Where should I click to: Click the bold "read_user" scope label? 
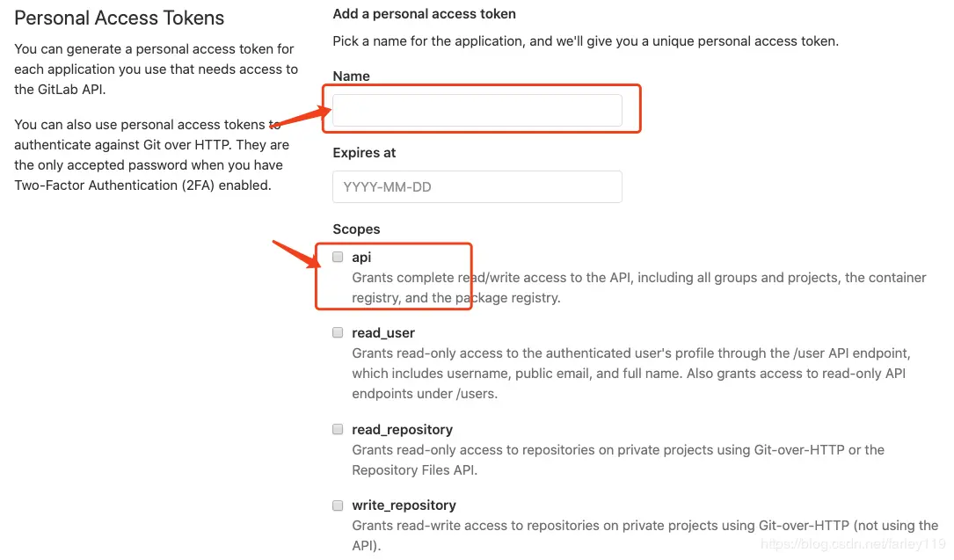click(383, 333)
